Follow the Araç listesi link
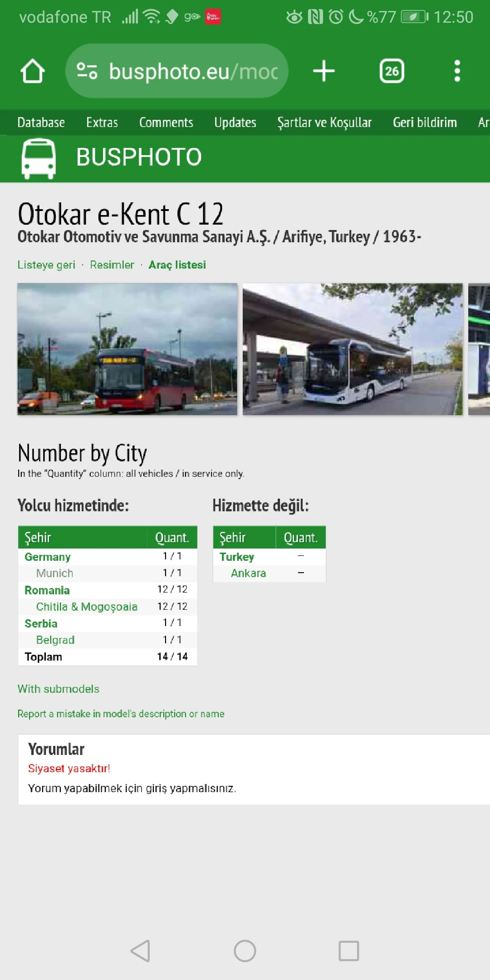This screenshot has width=490, height=980. click(177, 265)
